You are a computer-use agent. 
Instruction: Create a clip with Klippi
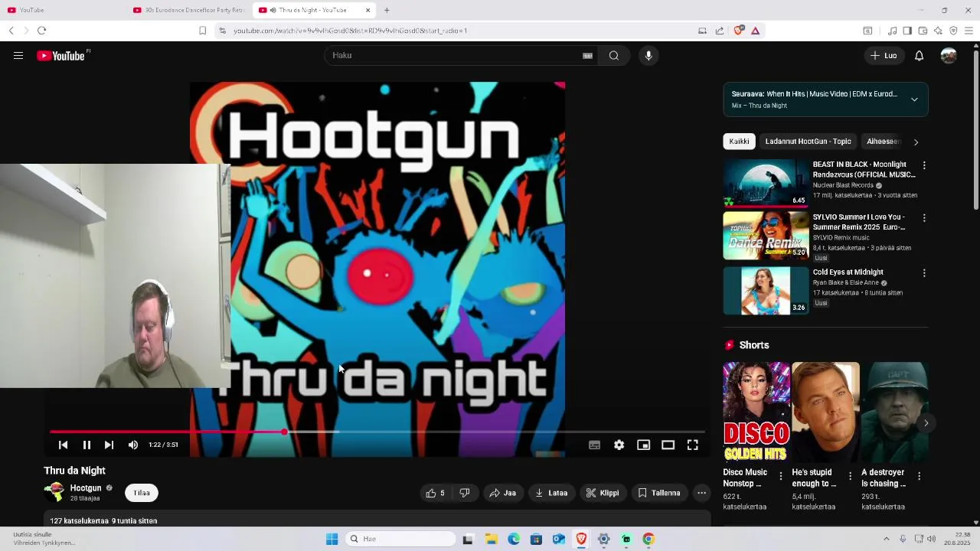click(x=603, y=493)
